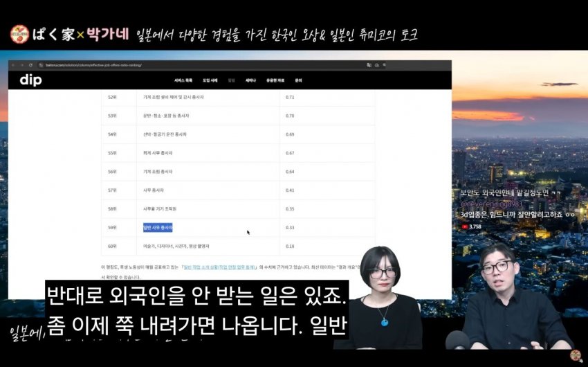588x367 pixels.
Task: Click the 0.33 value in row 59위
Action: (x=290, y=227)
